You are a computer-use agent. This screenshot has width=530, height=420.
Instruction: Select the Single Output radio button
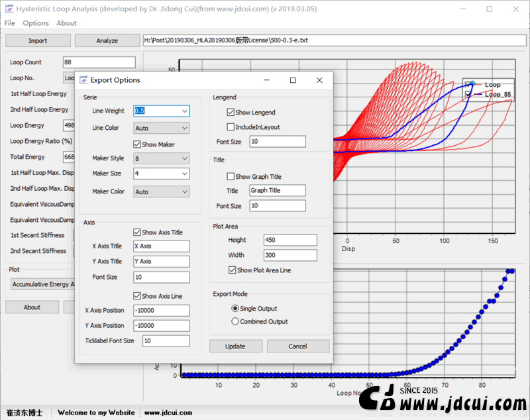[x=235, y=308]
